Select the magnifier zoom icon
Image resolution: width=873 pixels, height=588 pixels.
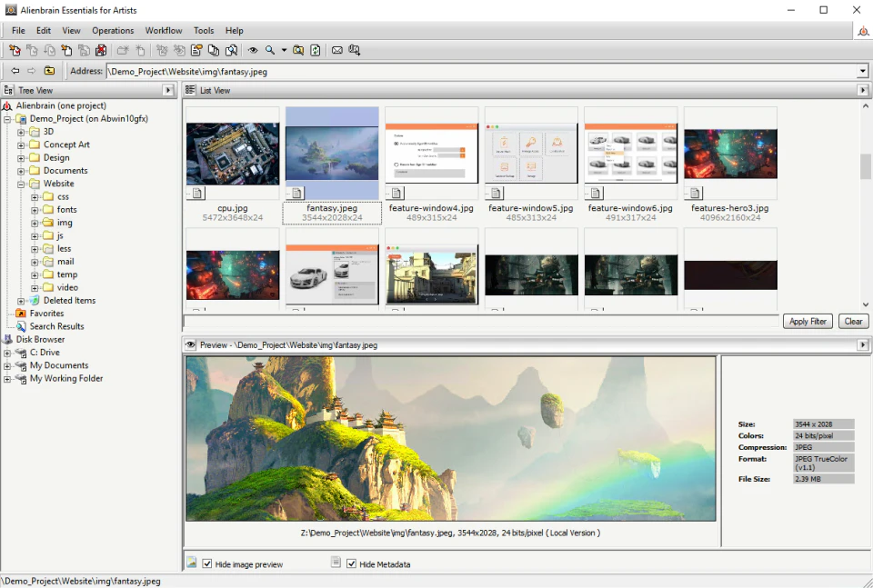270,51
